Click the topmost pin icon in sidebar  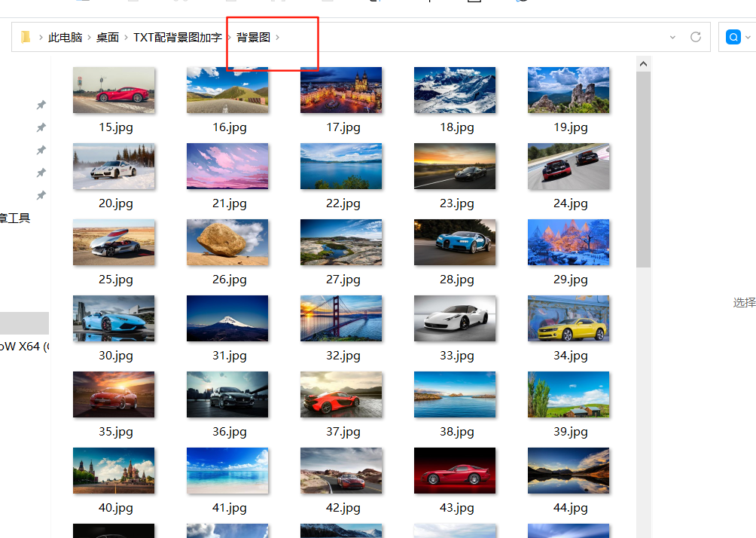pyautogui.click(x=41, y=105)
